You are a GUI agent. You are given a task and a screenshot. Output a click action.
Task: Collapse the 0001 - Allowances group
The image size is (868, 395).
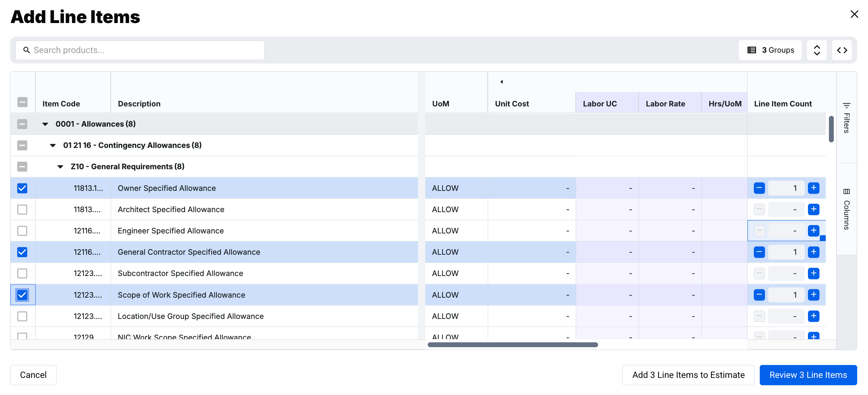(x=45, y=124)
